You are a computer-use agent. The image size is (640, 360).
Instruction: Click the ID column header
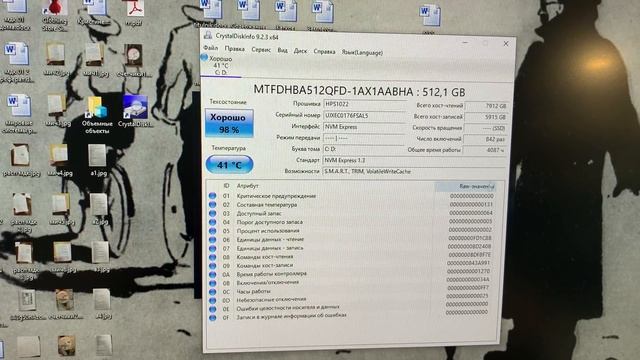226,186
